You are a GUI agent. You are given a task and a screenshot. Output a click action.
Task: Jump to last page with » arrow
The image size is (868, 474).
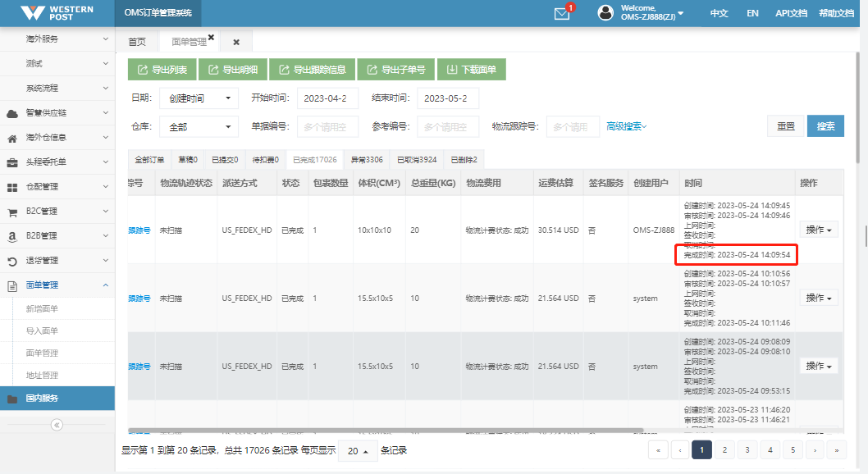coord(837,450)
